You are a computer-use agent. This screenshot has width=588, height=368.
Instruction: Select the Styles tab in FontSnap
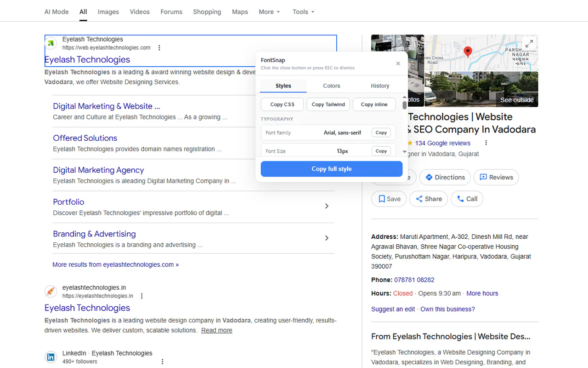coord(283,86)
